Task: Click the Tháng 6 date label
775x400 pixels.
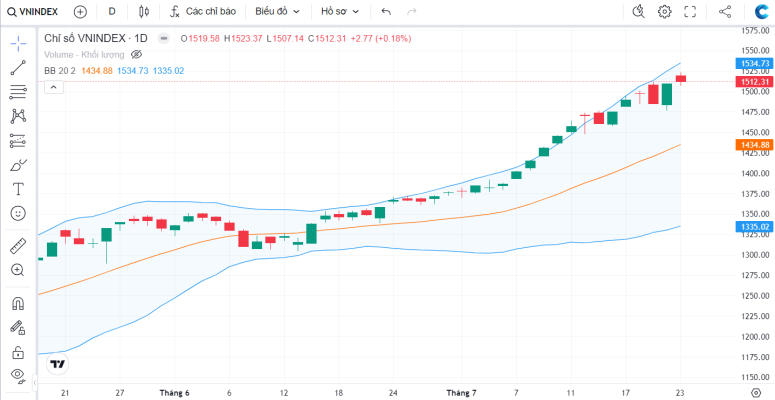Action: coord(174,393)
